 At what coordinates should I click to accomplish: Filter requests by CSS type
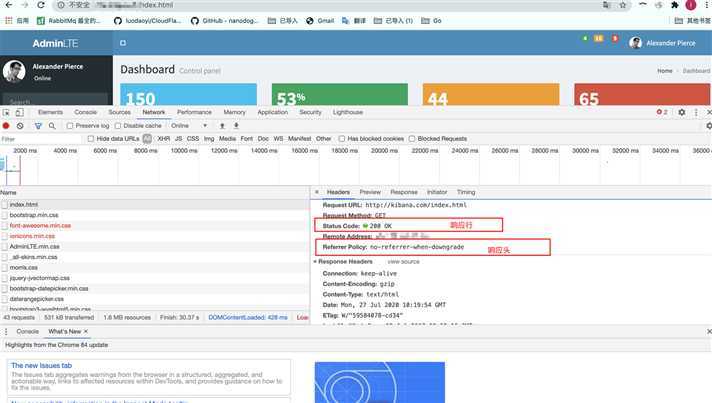(193, 138)
